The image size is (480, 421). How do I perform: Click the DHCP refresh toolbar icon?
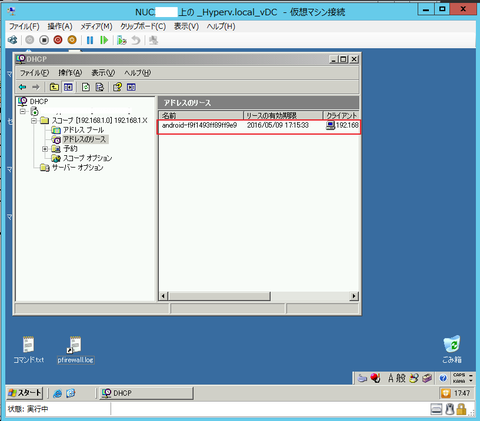point(86,87)
